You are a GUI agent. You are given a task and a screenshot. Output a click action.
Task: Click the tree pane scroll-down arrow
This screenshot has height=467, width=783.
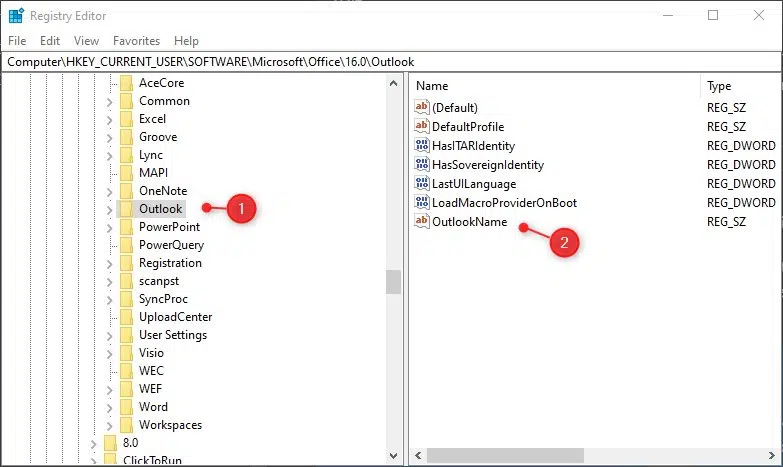(x=393, y=456)
